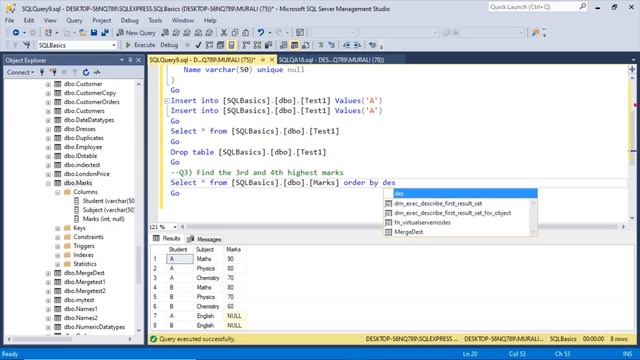The height and width of the screenshot is (360, 640).
Task: Open Activity Monitor from Object Explorer toolbar
Action: coord(97,72)
